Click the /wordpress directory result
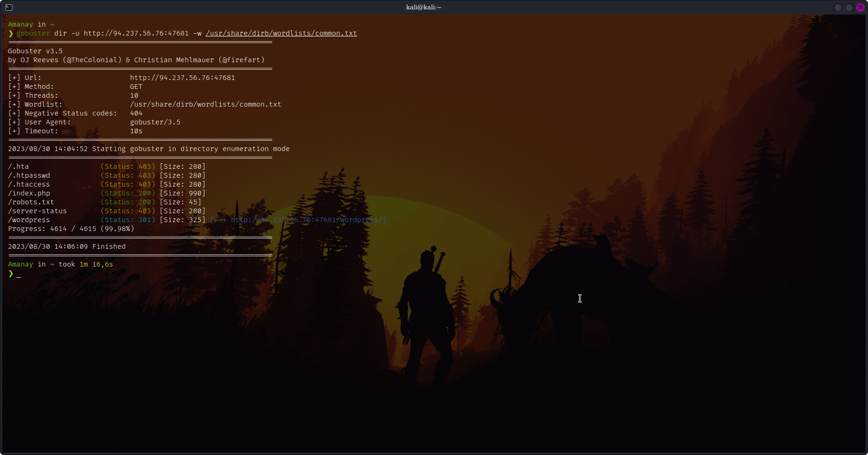Image resolution: width=868 pixels, height=455 pixels. click(29, 220)
